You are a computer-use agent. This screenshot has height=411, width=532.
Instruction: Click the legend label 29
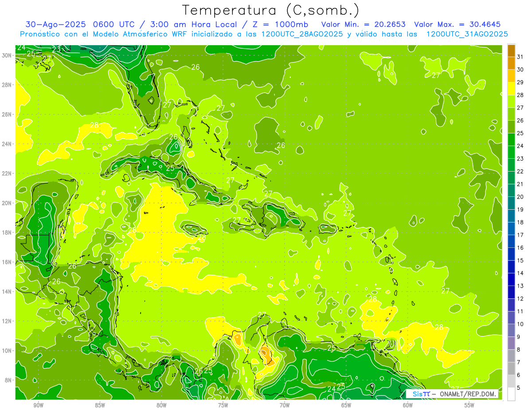tap(520, 82)
